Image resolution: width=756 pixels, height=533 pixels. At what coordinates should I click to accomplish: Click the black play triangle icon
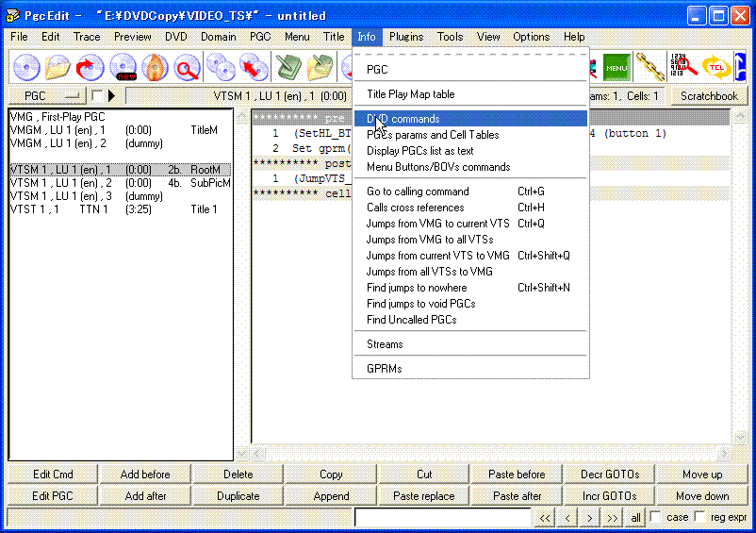click(111, 95)
